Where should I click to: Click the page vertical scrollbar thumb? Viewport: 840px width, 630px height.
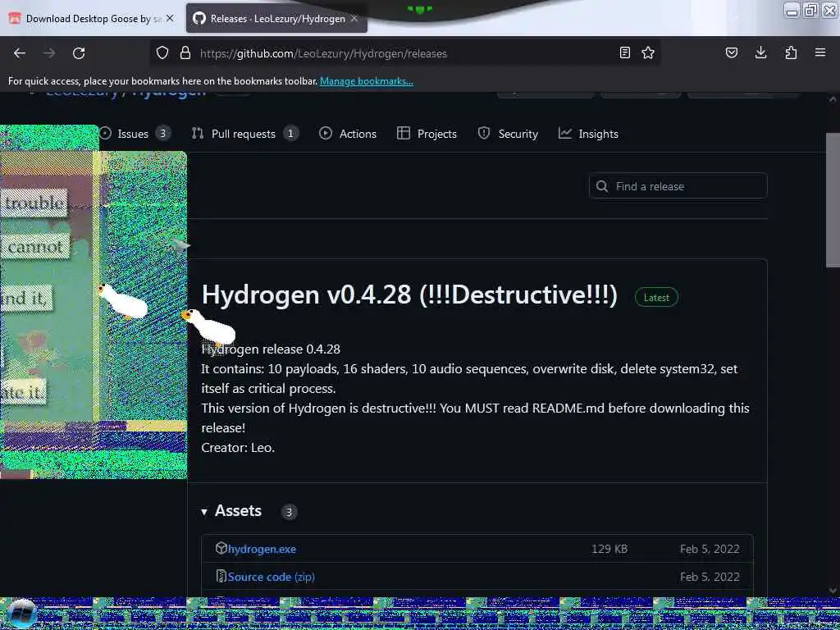pos(833,199)
